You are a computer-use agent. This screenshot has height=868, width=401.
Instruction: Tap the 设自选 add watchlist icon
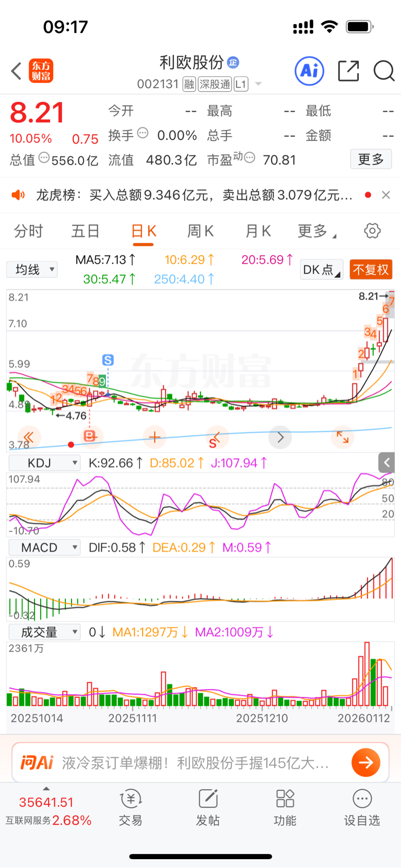pyautogui.click(x=362, y=808)
